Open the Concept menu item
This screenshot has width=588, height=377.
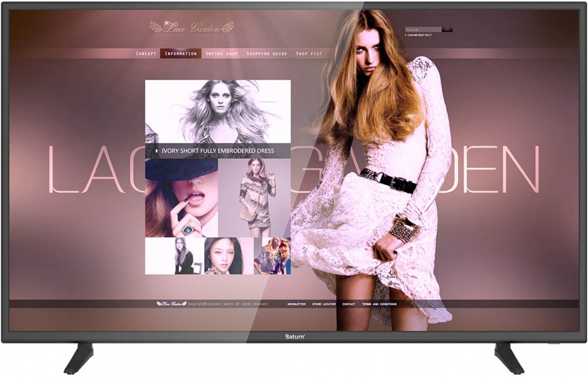click(x=146, y=54)
